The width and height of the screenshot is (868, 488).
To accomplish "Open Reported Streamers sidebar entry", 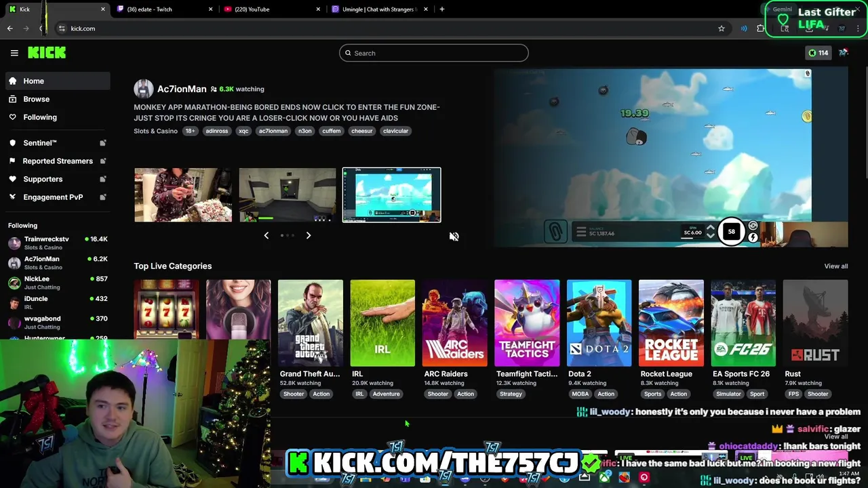I will pyautogui.click(x=58, y=161).
